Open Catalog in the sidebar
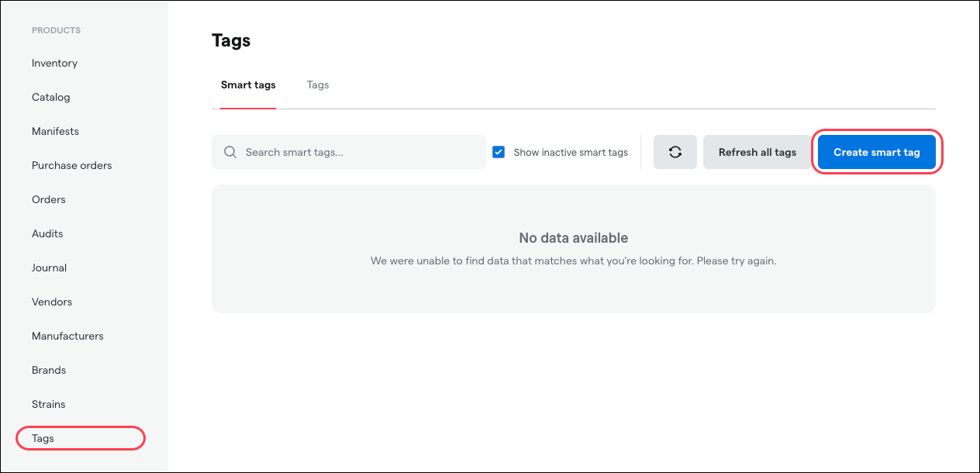This screenshot has height=473, width=980. [x=51, y=97]
